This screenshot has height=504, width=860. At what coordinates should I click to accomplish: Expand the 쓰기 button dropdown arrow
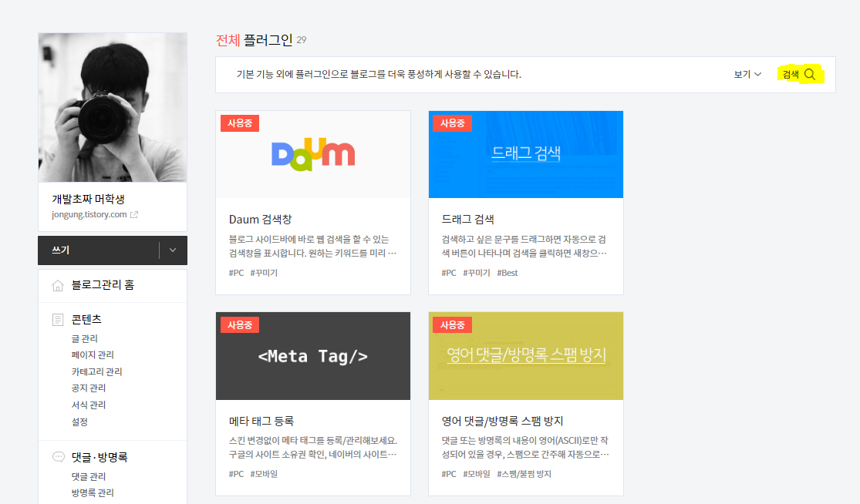pos(173,250)
